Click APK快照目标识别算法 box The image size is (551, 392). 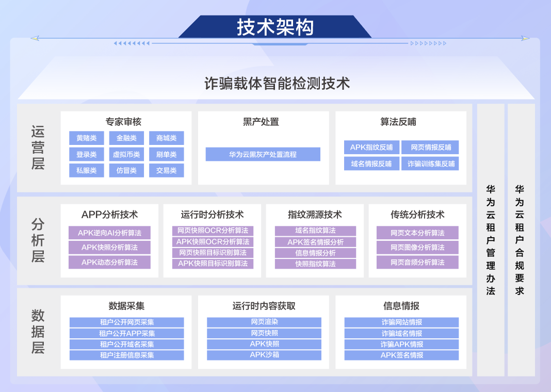213,264
